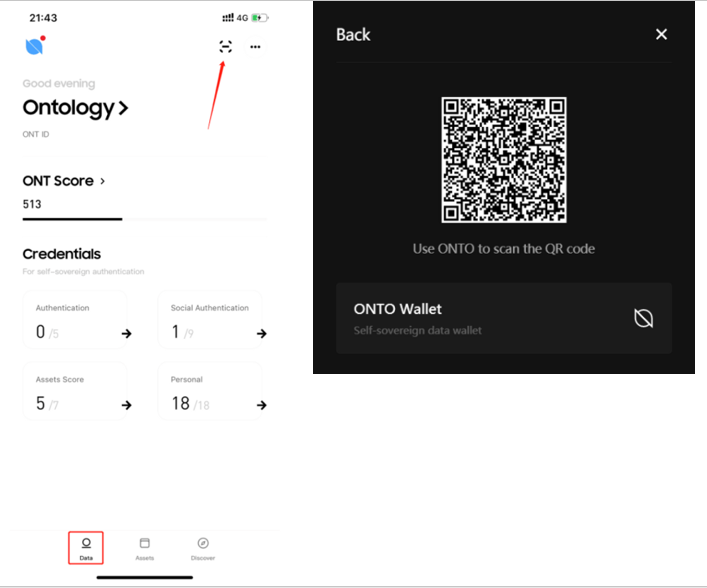Open the QR scan icon
The width and height of the screenshot is (707, 588).
click(225, 46)
